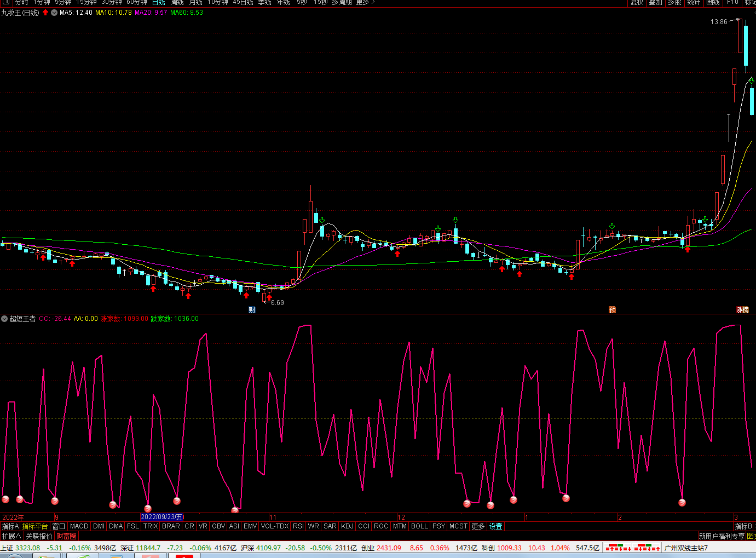Click the 叠加 overlay button
Viewport: 756px width, 558px height.
point(655,2)
